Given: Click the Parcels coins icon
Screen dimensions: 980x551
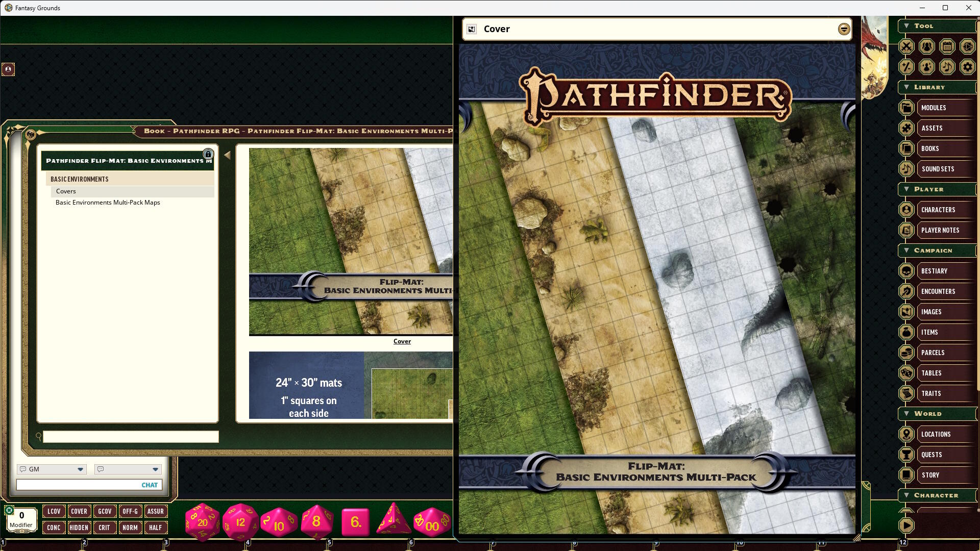Looking at the screenshot, I should [x=906, y=353].
